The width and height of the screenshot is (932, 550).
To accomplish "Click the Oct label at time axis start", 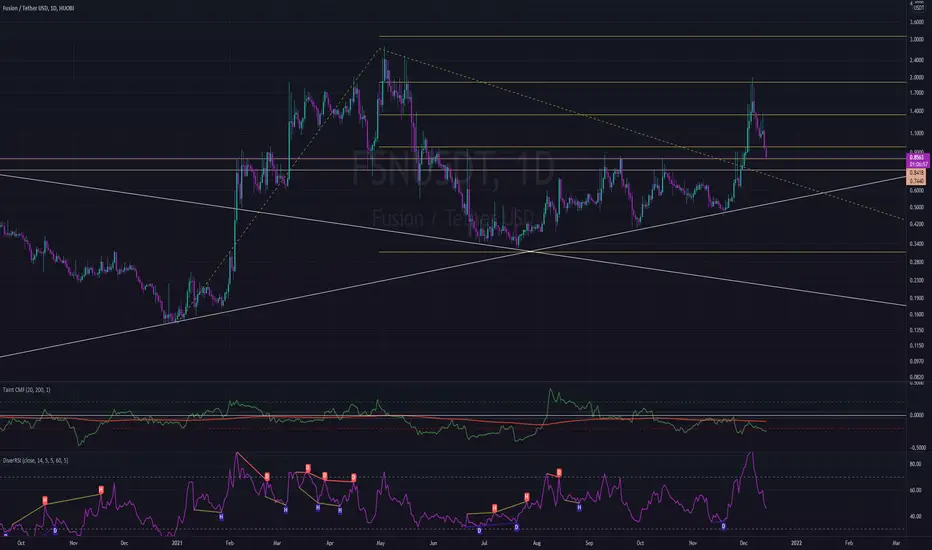I will coord(21,543).
